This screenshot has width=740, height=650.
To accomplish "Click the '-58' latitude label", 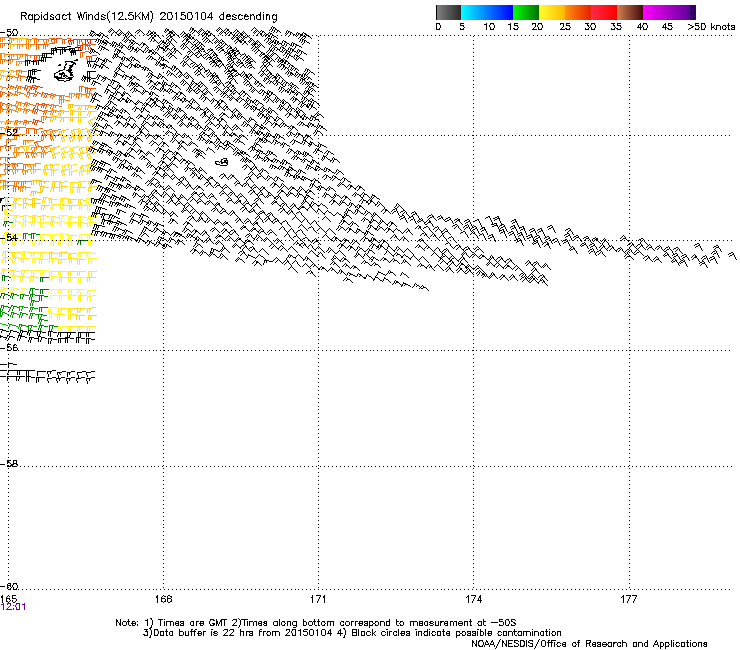I will click(x=9, y=464).
